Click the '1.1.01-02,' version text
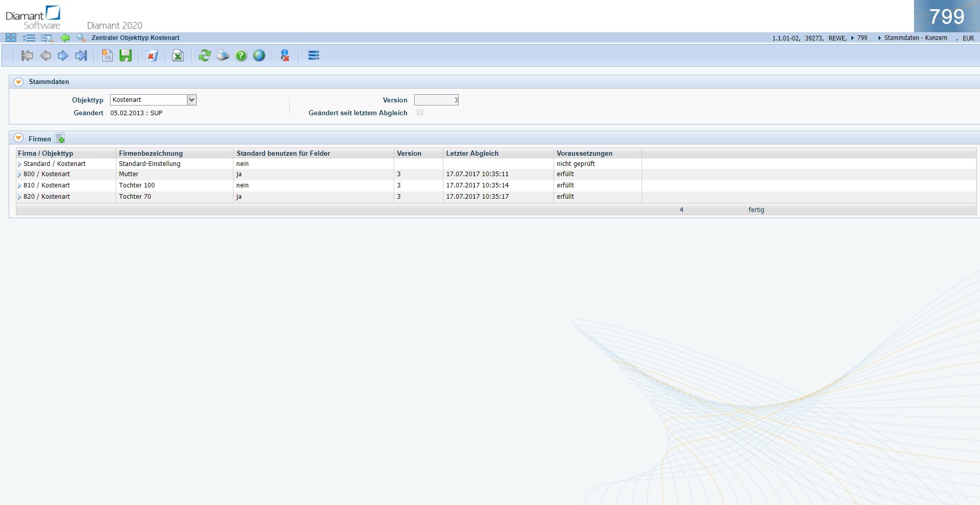This screenshot has width=980, height=505. (786, 38)
